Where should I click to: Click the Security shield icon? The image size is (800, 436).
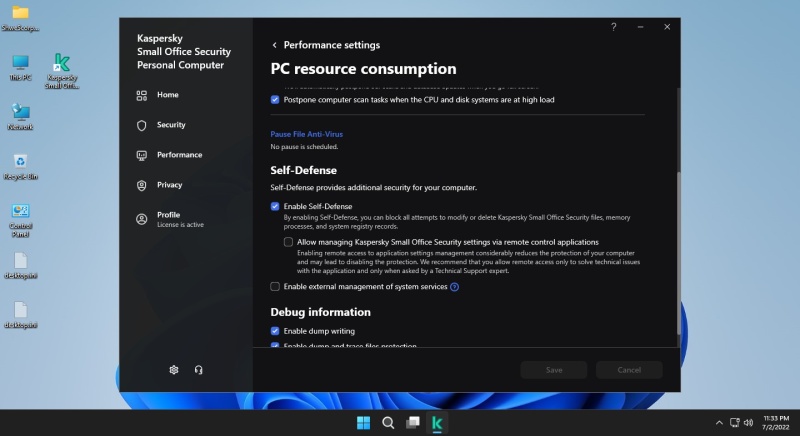point(142,125)
